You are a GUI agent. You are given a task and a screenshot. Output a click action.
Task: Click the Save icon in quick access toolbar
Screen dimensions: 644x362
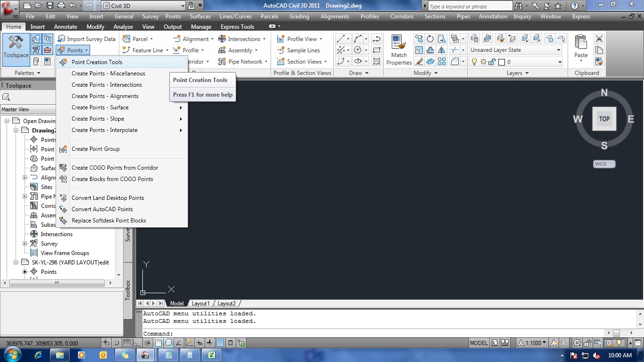point(50,6)
